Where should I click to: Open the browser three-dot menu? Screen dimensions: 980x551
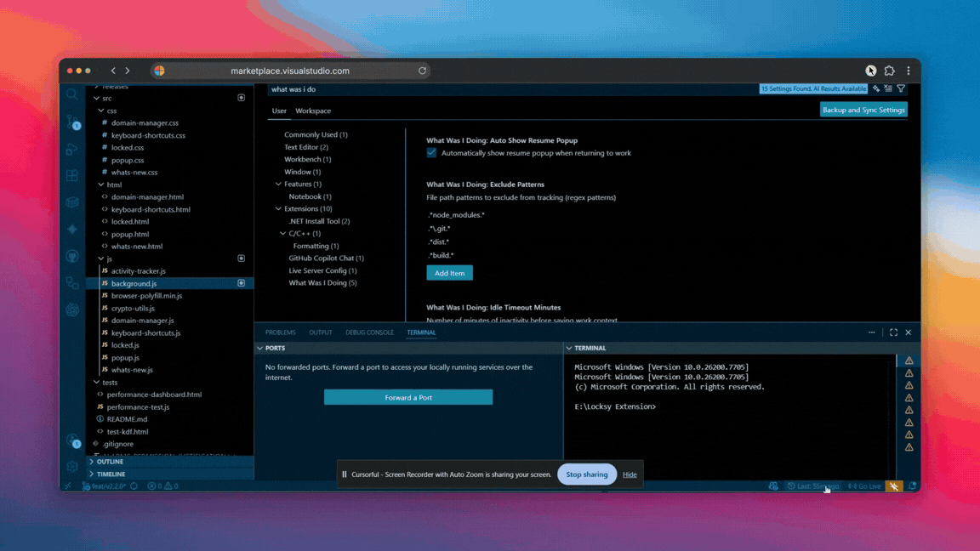(x=909, y=71)
